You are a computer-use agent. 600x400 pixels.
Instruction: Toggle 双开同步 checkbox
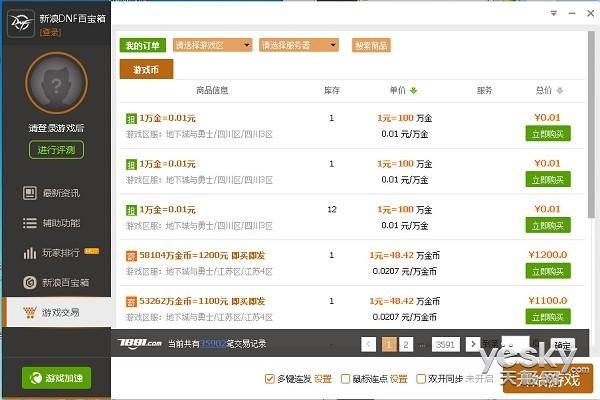(x=421, y=379)
